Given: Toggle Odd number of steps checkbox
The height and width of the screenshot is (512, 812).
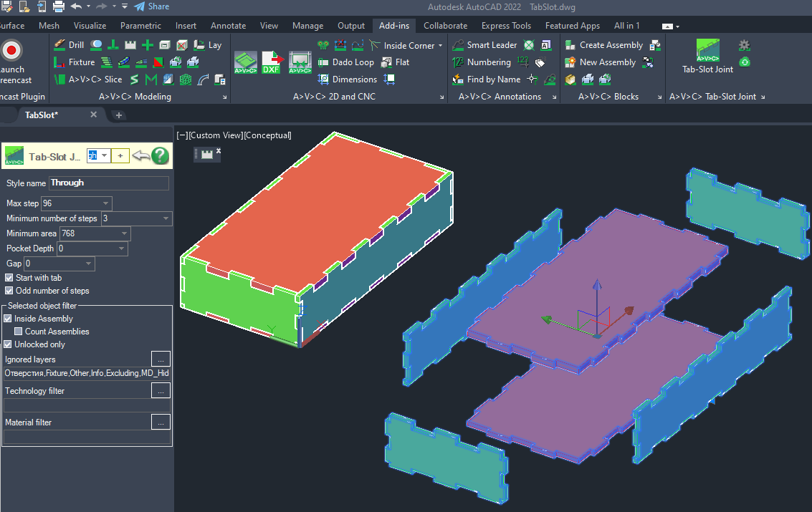Looking at the screenshot, I should coord(9,291).
